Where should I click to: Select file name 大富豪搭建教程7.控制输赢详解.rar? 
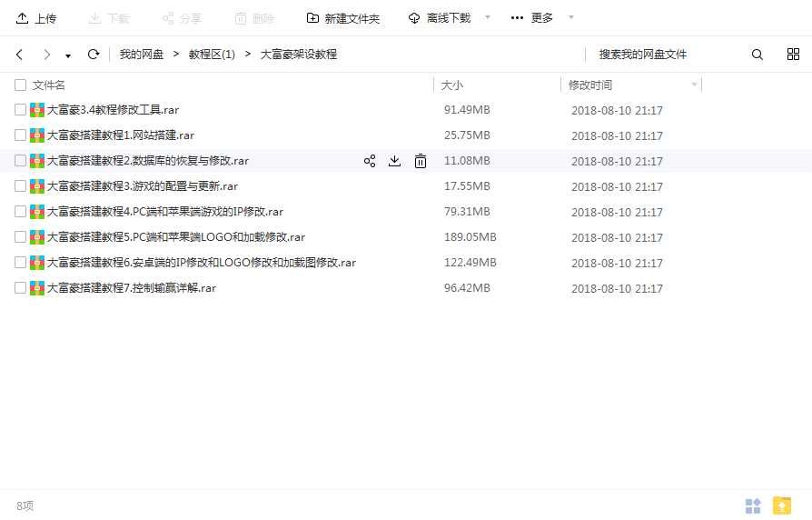click(132, 288)
